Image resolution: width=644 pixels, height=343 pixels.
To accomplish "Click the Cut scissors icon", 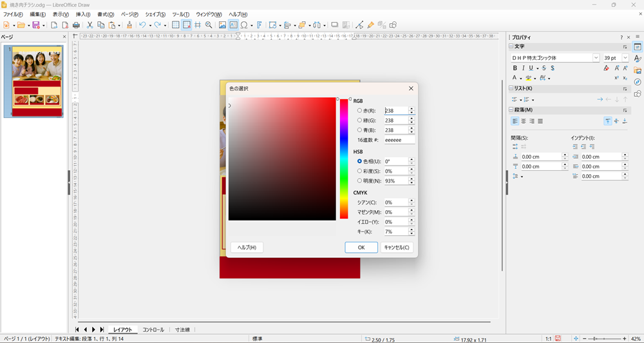I will (90, 24).
